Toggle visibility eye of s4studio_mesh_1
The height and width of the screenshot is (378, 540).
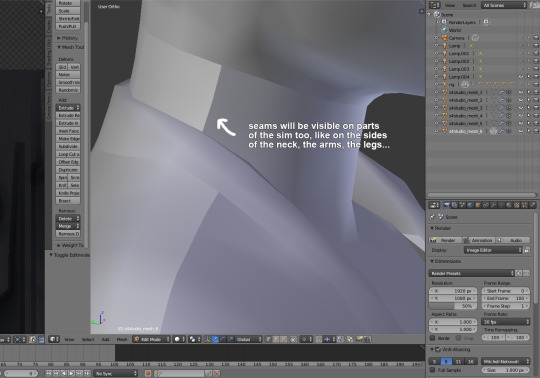[x=521, y=92]
